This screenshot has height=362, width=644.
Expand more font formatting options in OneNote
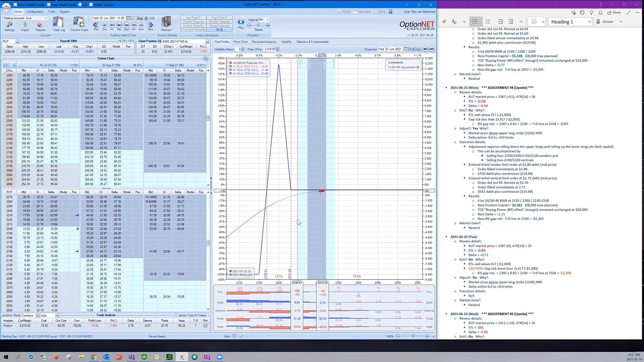click(464, 22)
